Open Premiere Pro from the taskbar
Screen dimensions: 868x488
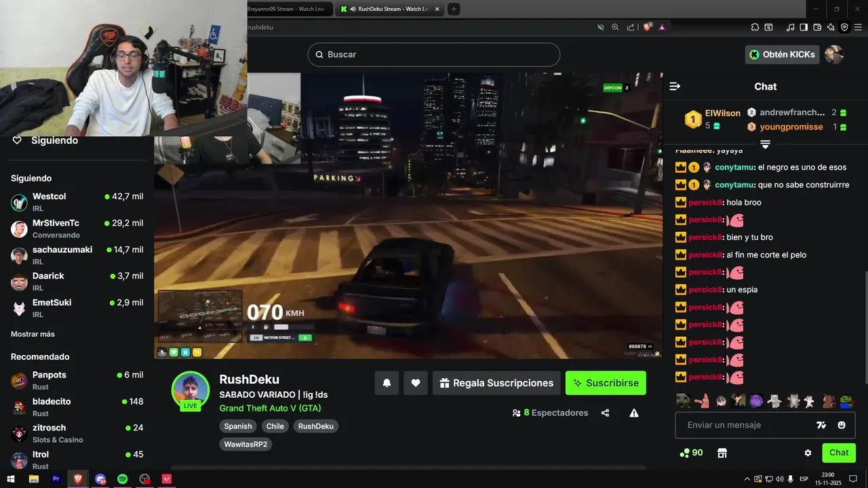pyautogui.click(x=56, y=479)
